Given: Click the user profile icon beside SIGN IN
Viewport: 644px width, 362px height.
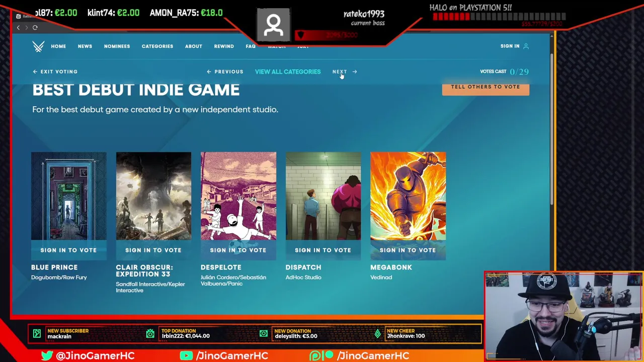Looking at the screenshot, I should (526, 46).
